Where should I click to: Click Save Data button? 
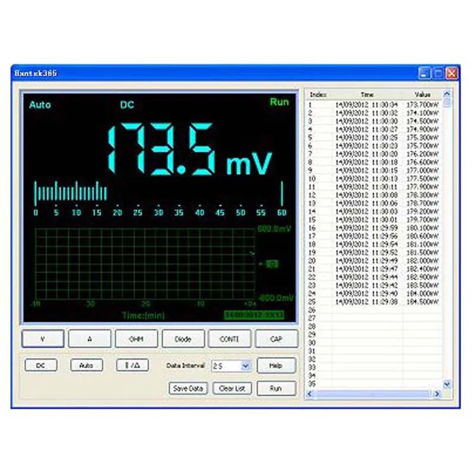pos(188,388)
